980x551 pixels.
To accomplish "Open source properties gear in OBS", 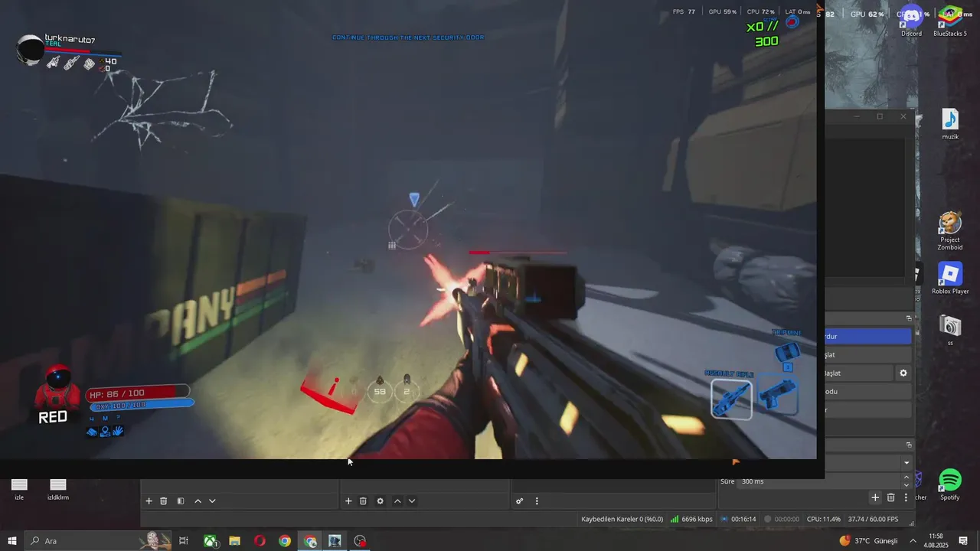I will (380, 501).
